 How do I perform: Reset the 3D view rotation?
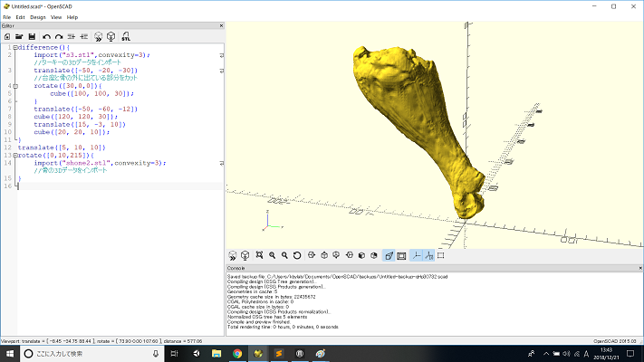point(297,255)
